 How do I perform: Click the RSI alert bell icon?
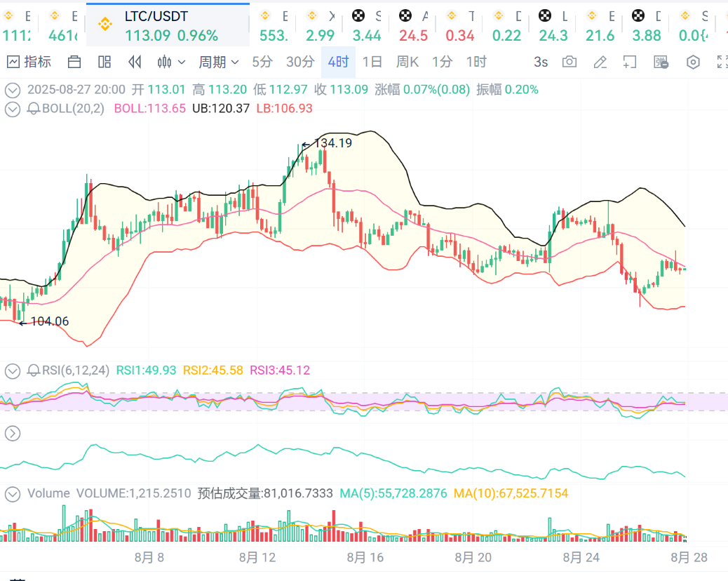tap(34, 370)
